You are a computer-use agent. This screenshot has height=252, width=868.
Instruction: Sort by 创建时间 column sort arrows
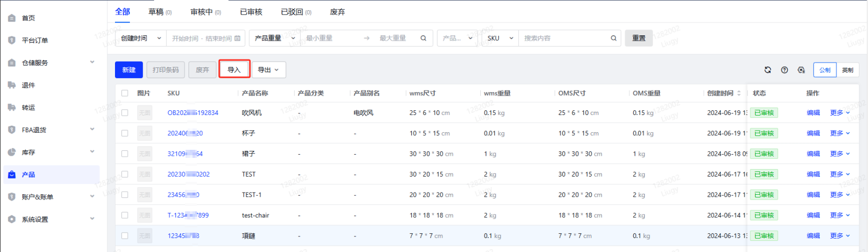point(739,93)
